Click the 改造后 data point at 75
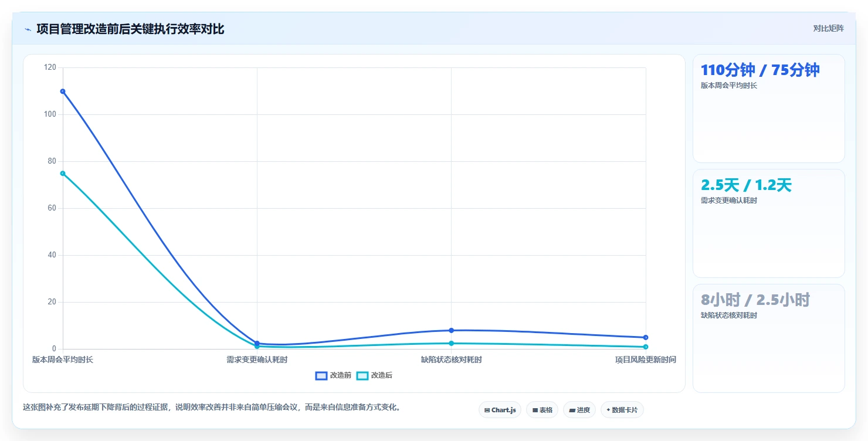 click(x=63, y=173)
